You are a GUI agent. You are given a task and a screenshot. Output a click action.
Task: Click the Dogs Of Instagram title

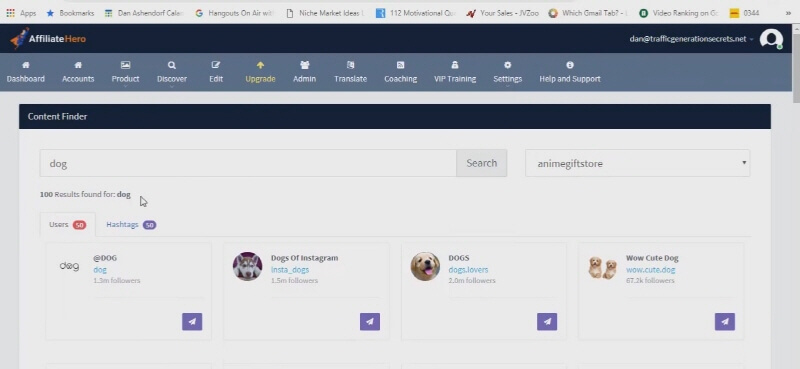tap(304, 258)
